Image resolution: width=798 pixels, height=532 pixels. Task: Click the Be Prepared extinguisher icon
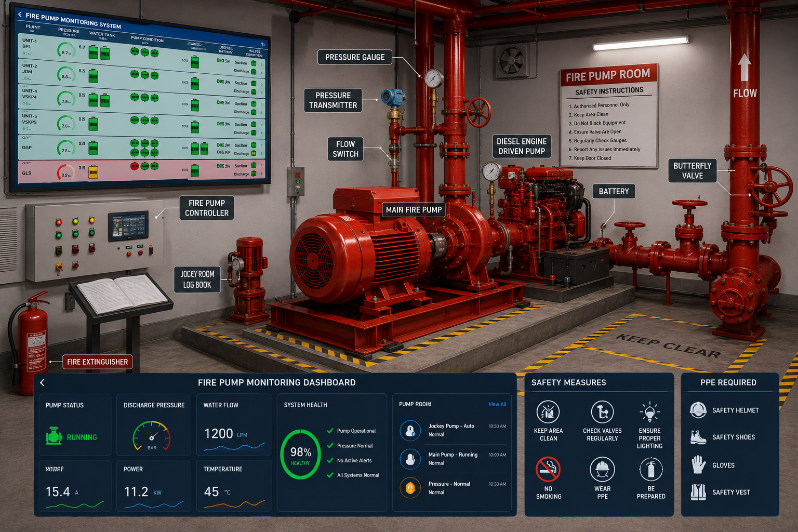pyautogui.click(x=650, y=469)
